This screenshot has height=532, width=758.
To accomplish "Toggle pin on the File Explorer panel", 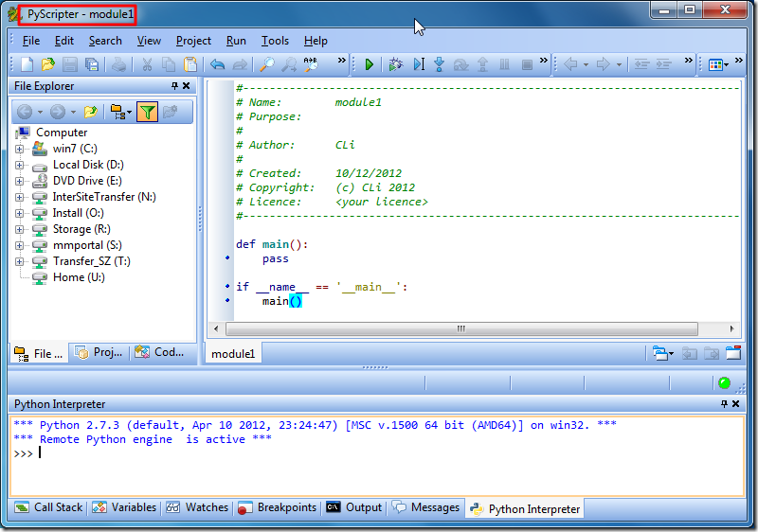I will [x=174, y=86].
